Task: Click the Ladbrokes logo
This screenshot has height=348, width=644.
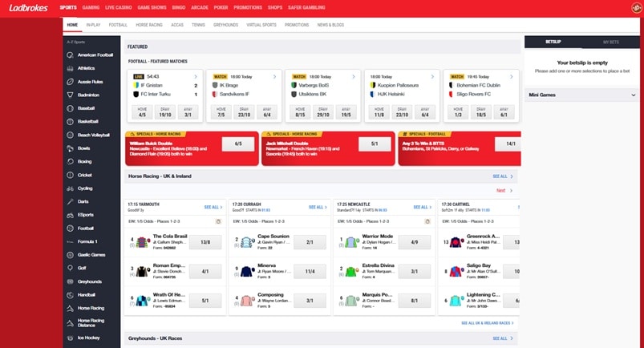Action: click(28, 8)
